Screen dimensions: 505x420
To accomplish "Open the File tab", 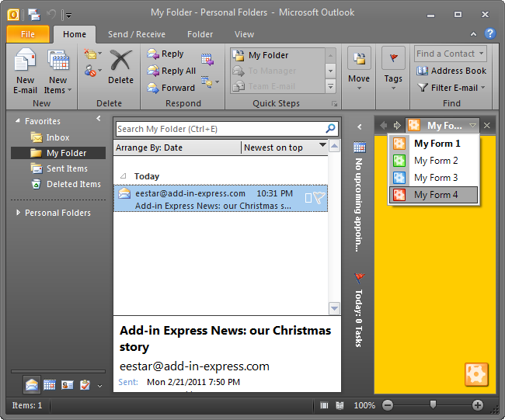I will tap(28, 34).
